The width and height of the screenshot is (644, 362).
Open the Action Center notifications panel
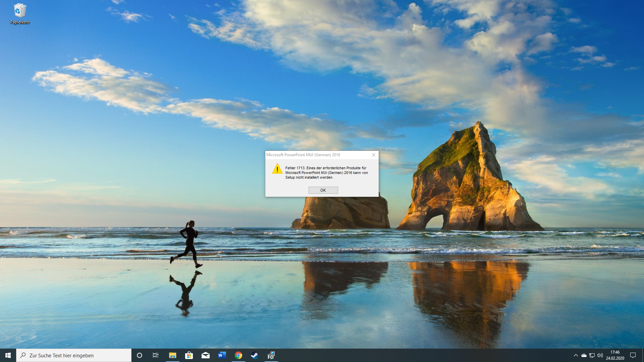coord(633,355)
